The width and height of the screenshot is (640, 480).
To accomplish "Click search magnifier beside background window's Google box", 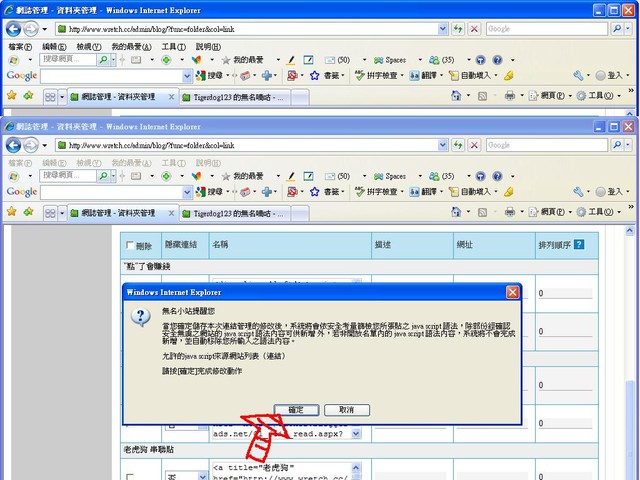I will pos(617,29).
